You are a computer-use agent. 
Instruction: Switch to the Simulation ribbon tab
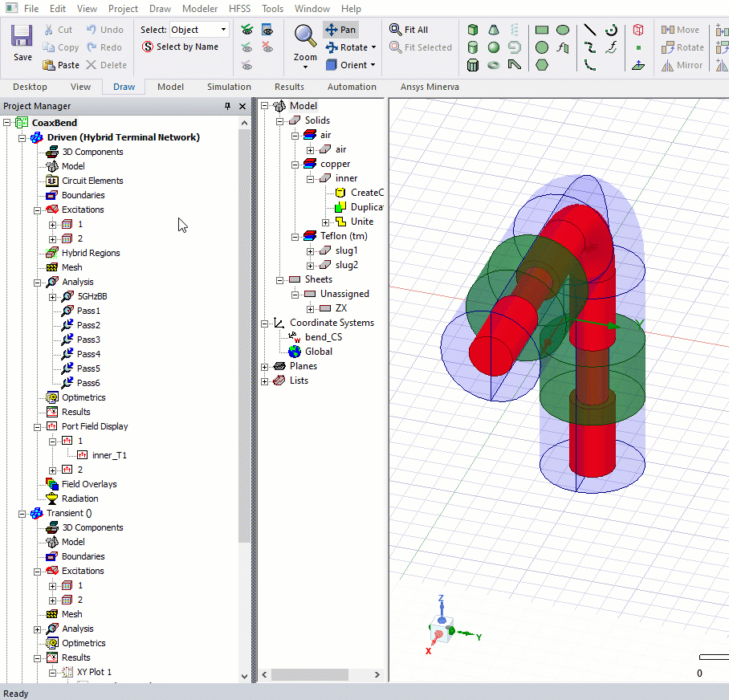click(229, 87)
